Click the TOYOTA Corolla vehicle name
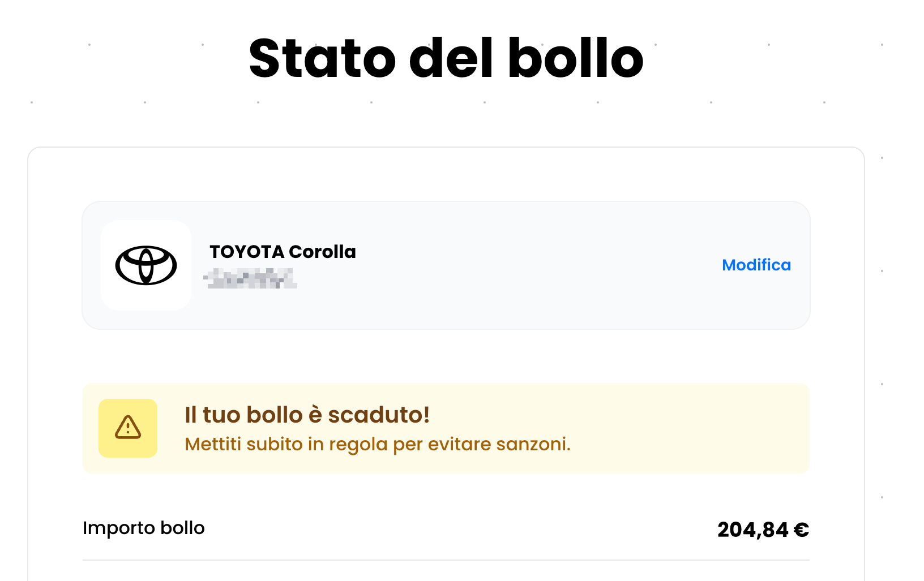Viewport: 924px width, 581px height. (x=282, y=252)
